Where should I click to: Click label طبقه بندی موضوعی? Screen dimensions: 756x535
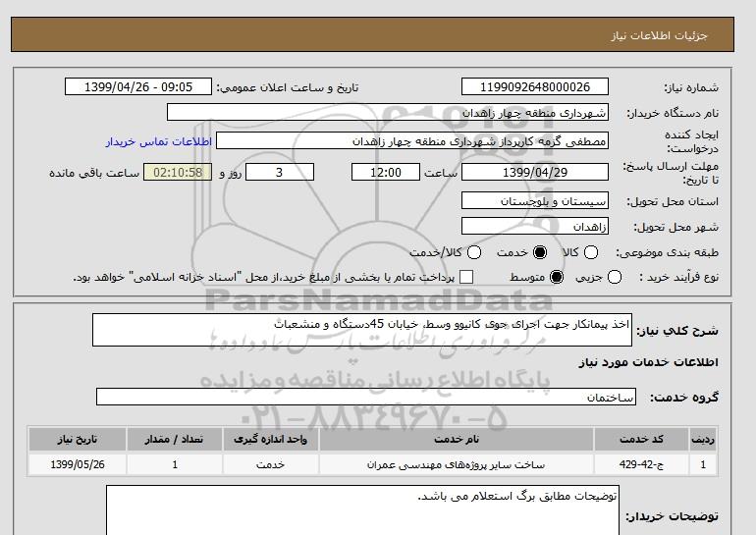tap(667, 252)
